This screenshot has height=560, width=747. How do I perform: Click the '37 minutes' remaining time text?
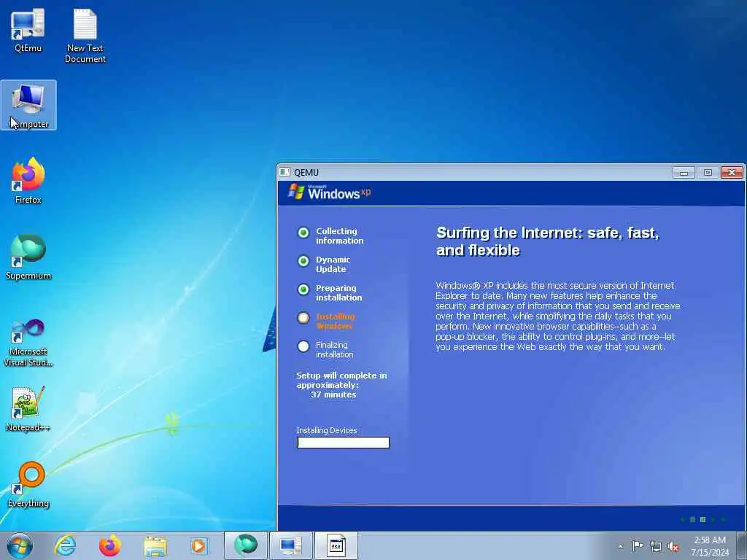click(333, 394)
